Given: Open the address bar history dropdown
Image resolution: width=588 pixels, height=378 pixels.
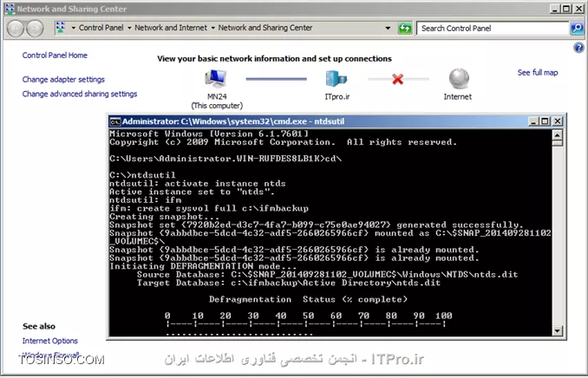Looking at the screenshot, I should click(x=388, y=28).
